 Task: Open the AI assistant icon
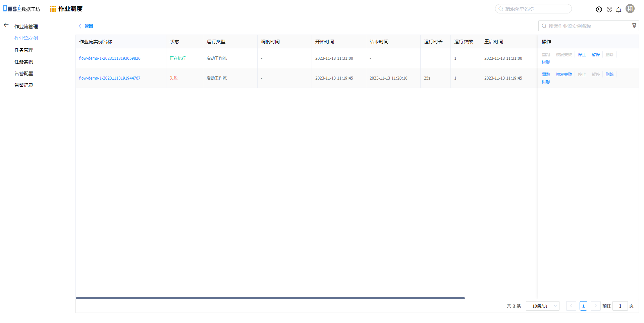[599, 9]
